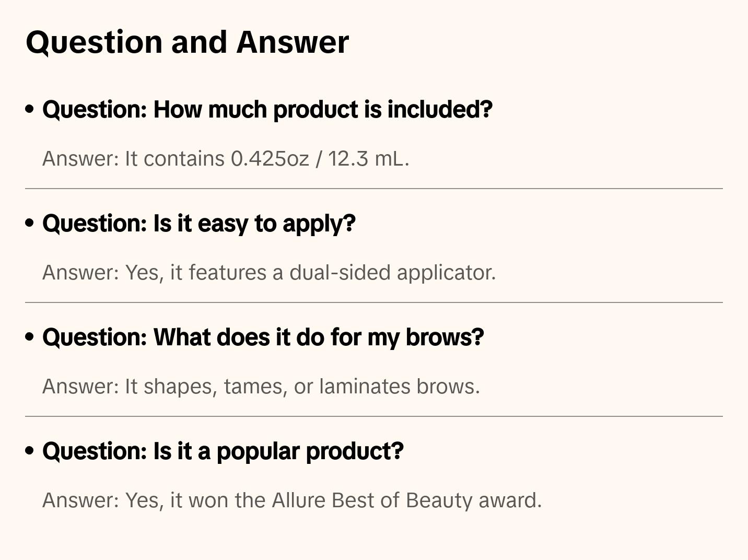Image resolution: width=748 pixels, height=560 pixels.
Task: Select the 'Is it a popular product?' question
Action: 223,451
